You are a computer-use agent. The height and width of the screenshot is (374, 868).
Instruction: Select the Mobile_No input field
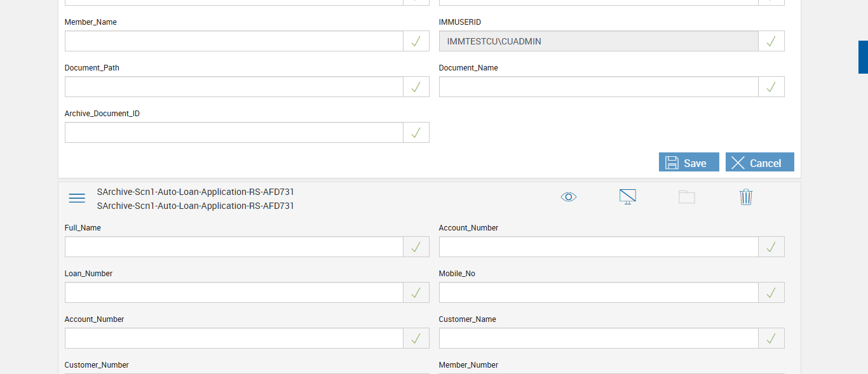(598, 293)
